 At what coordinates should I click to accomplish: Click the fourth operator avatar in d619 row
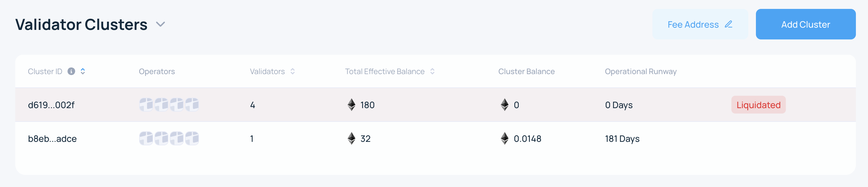[x=192, y=105]
